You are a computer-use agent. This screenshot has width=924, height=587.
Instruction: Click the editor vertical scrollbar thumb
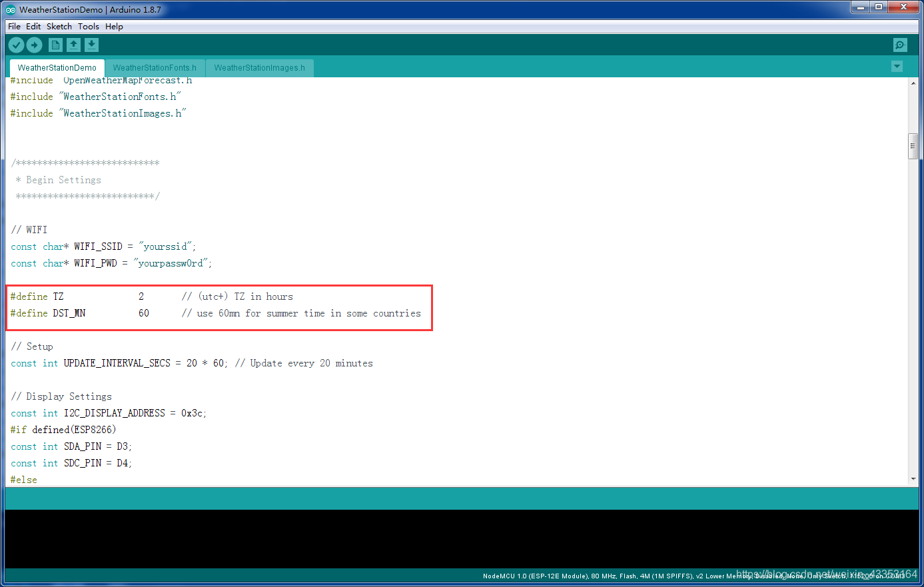pos(913,146)
